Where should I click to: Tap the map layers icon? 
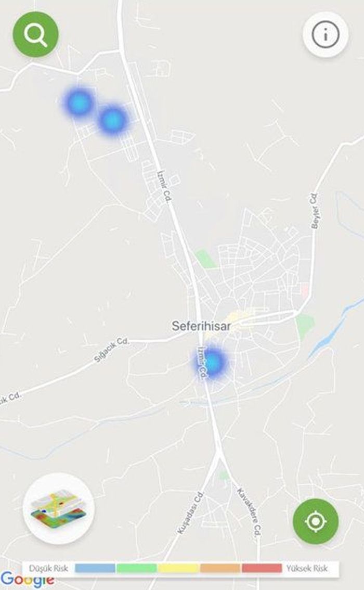58,508
